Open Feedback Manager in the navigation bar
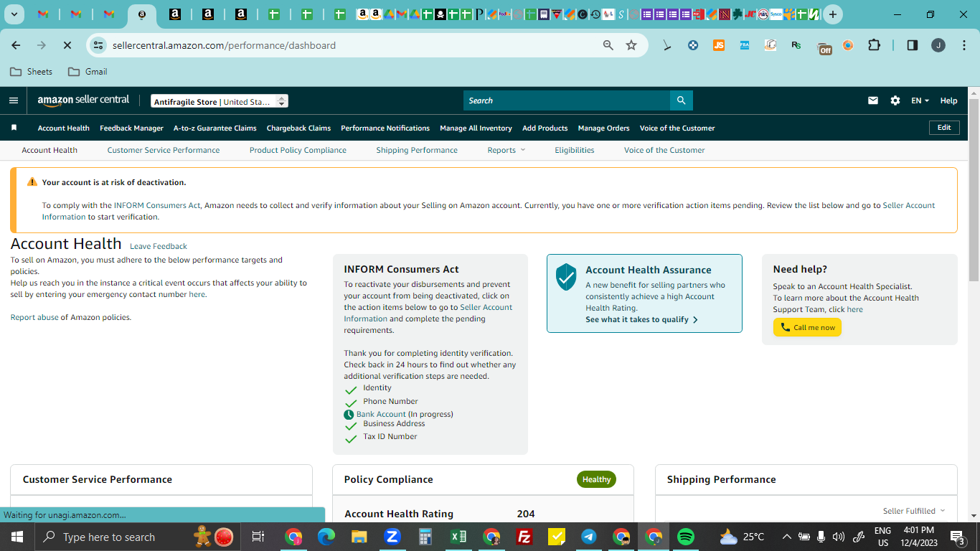The image size is (980, 551). point(131,128)
